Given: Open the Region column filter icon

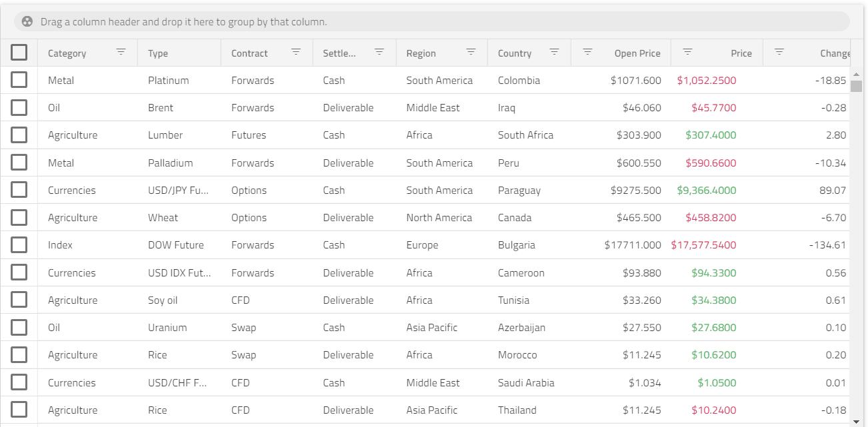Looking at the screenshot, I should 471,52.
